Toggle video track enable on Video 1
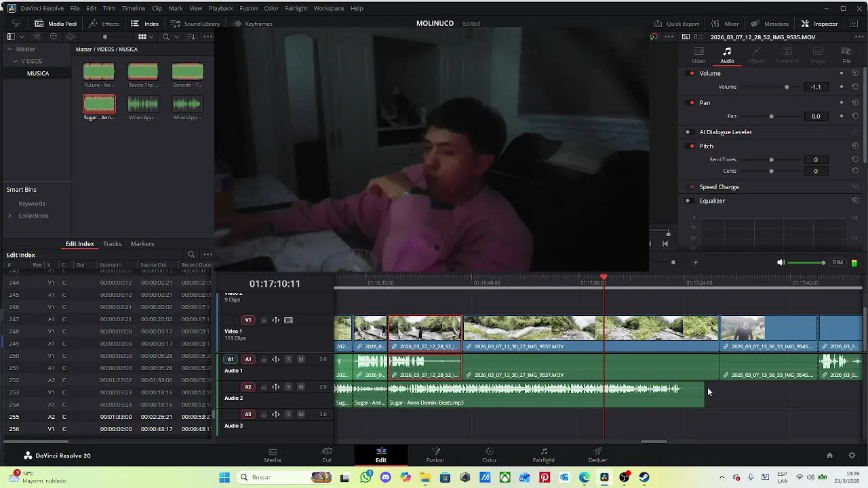The image size is (868, 488). [x=288, y=320]
